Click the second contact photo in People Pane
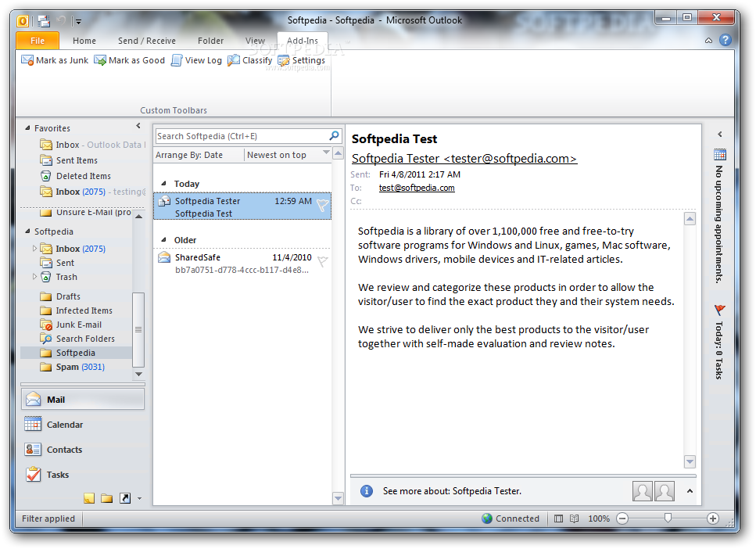This screenshot has height=549, width=756. [x=665, y=491]
